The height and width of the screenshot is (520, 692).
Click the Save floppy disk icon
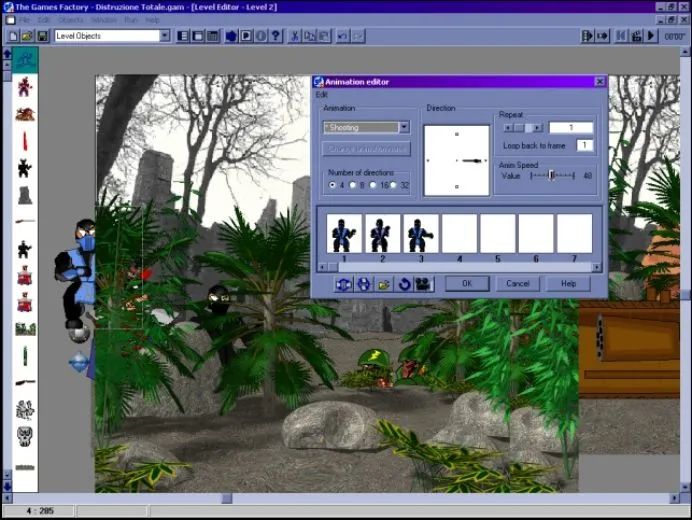pyautogui.click(x=42, y=36)
